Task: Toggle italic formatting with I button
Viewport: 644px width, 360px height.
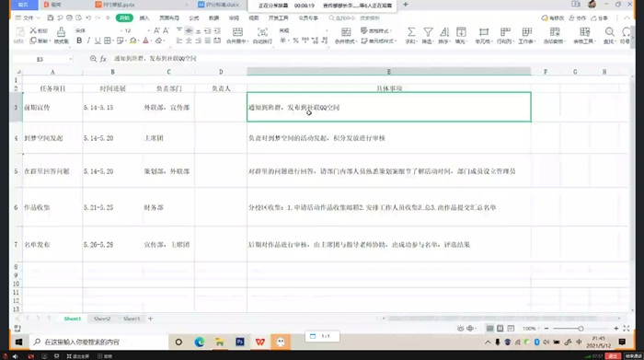Action: pyautogui.click(x=88, y=41)
